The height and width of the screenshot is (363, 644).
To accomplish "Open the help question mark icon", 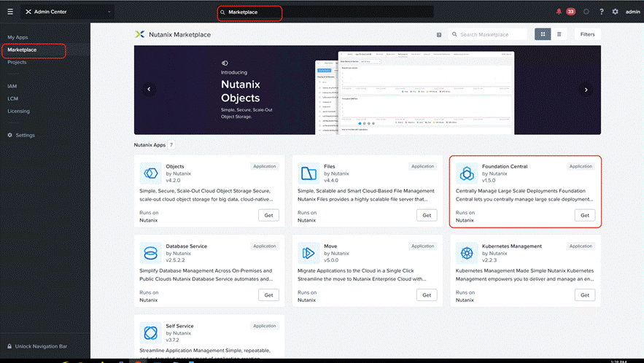I will pos(601,12).
